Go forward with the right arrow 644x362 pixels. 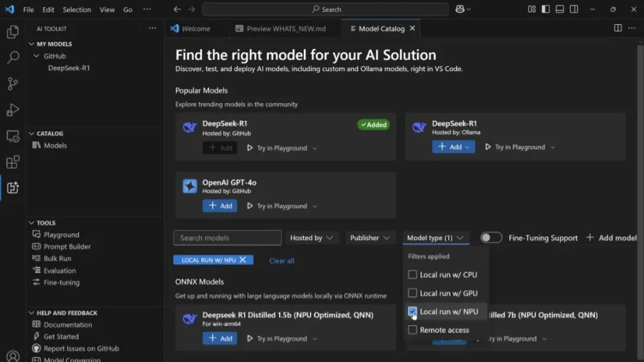coord(191,9)
